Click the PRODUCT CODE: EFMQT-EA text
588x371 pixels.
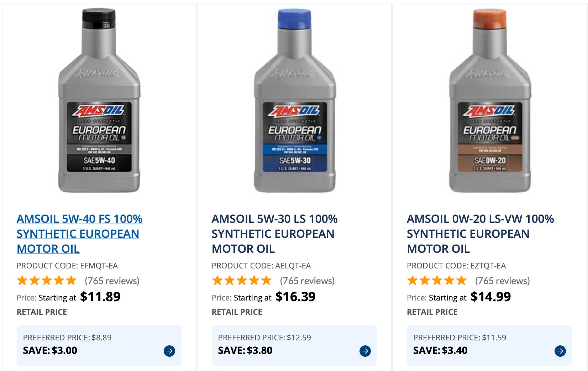(68, 266)
